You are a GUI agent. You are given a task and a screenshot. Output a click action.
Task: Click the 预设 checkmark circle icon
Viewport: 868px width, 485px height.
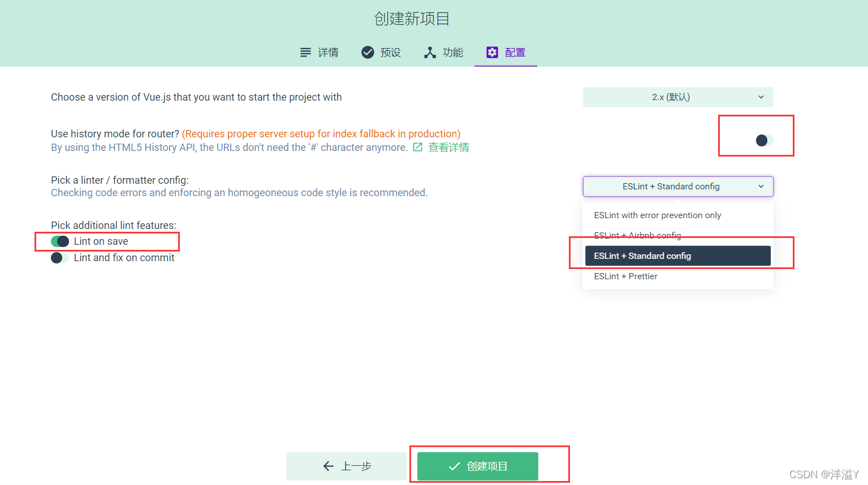[x=368, y=53]
